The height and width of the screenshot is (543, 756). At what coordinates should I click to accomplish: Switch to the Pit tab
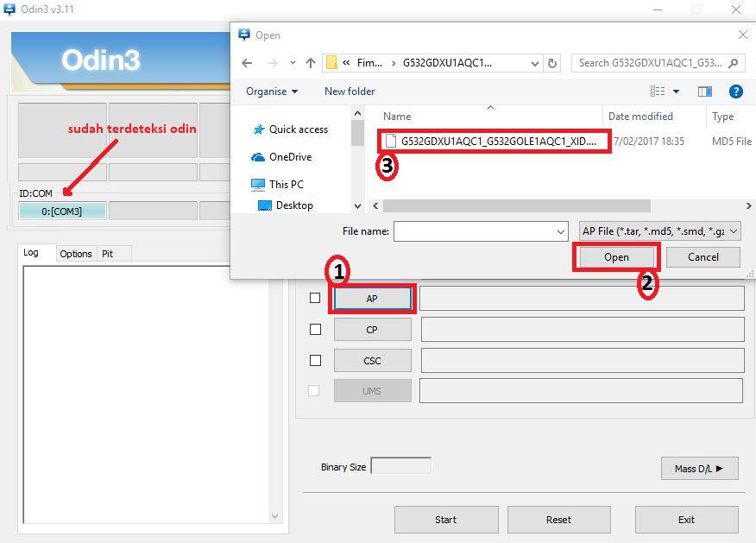point(108,254)
